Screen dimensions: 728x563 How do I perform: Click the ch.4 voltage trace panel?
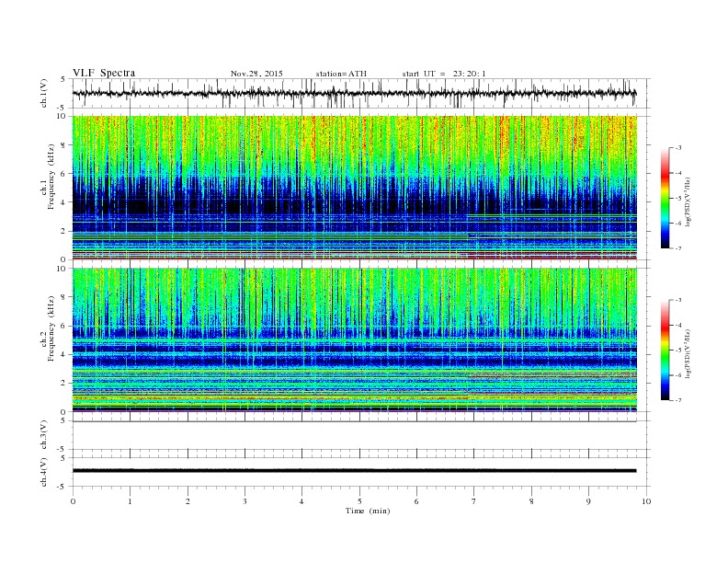click(x=360, y=472)
